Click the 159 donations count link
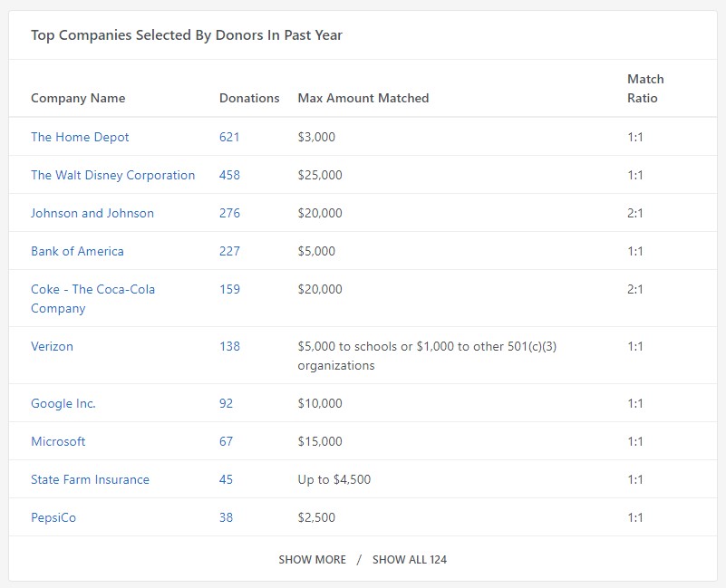Screen dimensions: 726x588 pyautogui.click(x=229, y=289)
